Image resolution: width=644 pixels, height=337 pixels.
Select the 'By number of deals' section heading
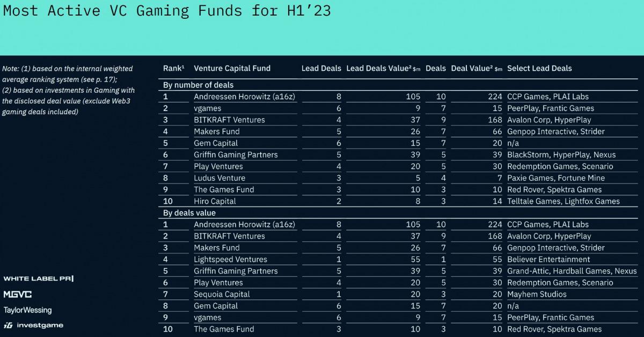click(198, 85)
